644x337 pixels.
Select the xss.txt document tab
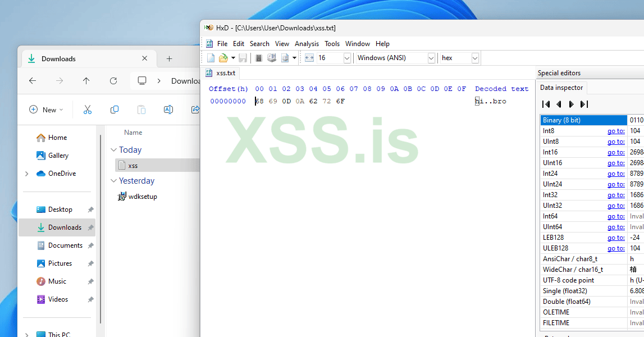click(x=221, y=73)
